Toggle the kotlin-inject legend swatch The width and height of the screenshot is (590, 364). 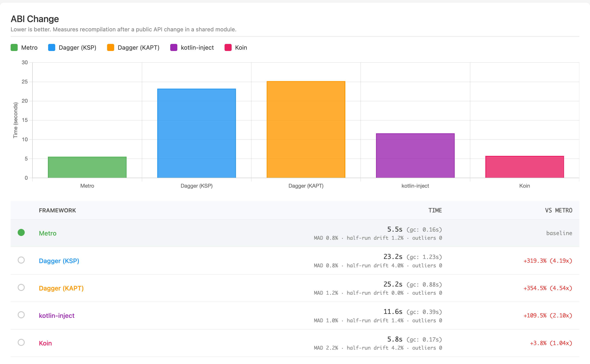pyautogui.click(x=174, y=47)
